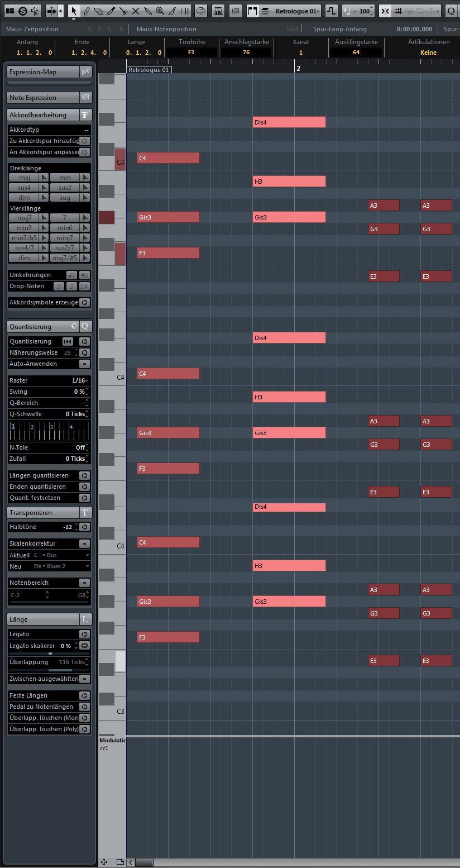Select the Split scissors tool

123,11
